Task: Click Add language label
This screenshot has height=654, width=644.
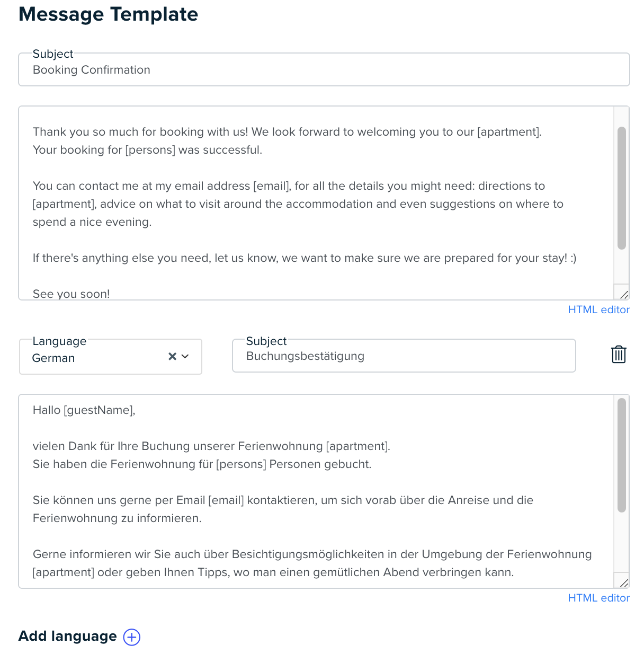Action: coord(68,636)
